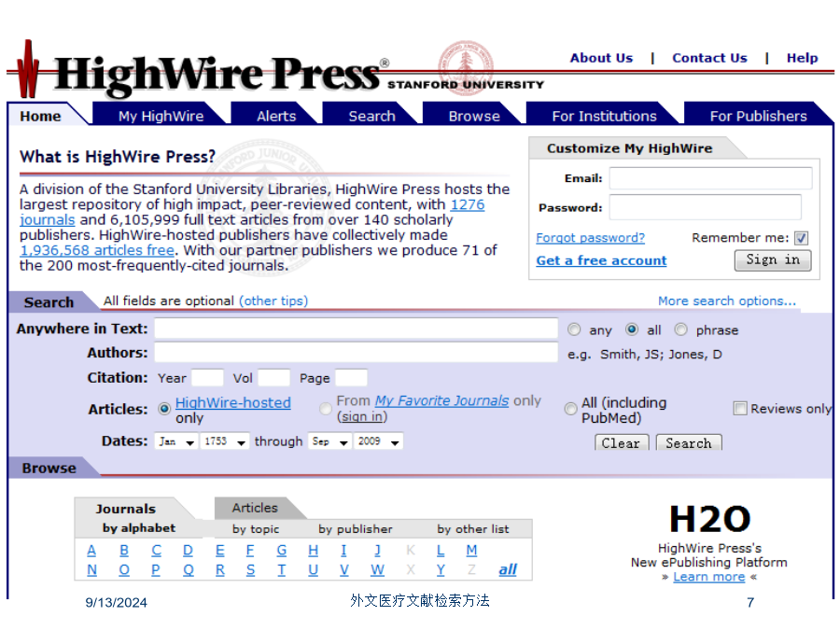Browse journals starting with B
This screenshot has width=840, height=630.
pos(124,550)
